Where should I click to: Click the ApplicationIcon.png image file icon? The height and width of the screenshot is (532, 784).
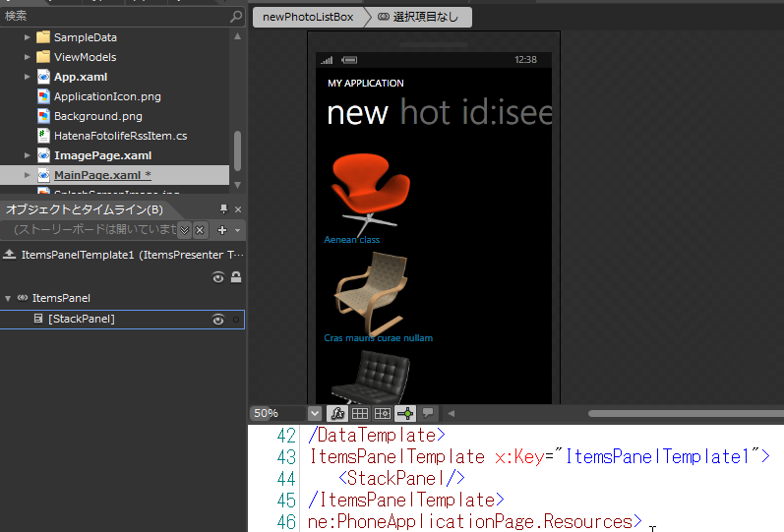tap(43, 96)
